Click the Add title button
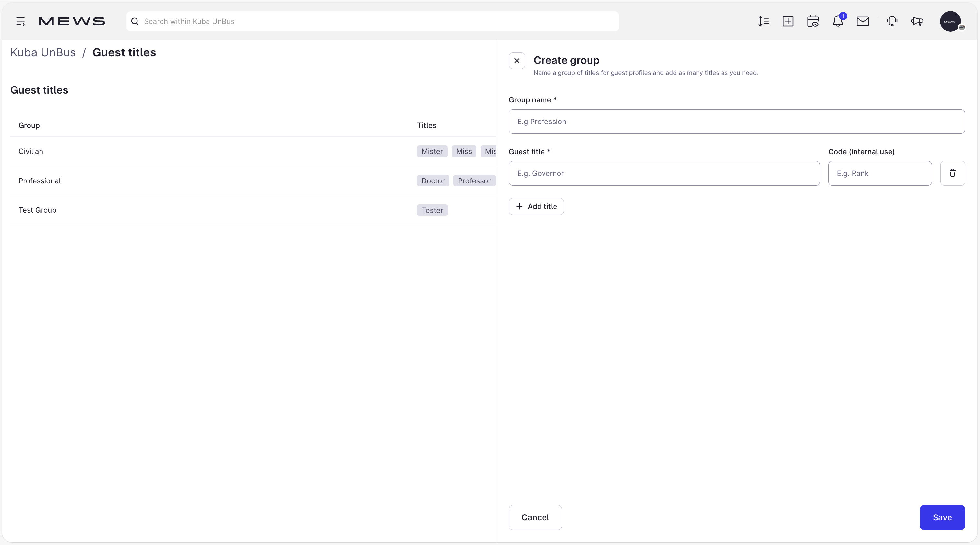The image size is (980, 545). [x=536, y=206]
